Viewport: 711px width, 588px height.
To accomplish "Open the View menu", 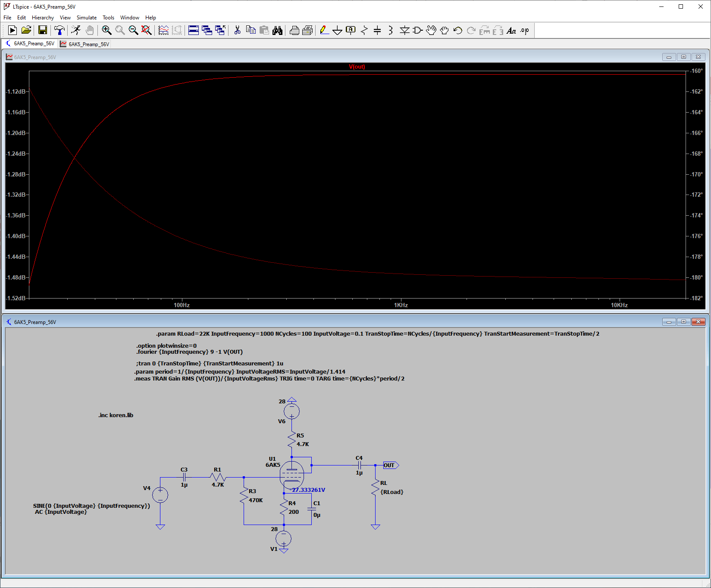I will pos(65,18).
